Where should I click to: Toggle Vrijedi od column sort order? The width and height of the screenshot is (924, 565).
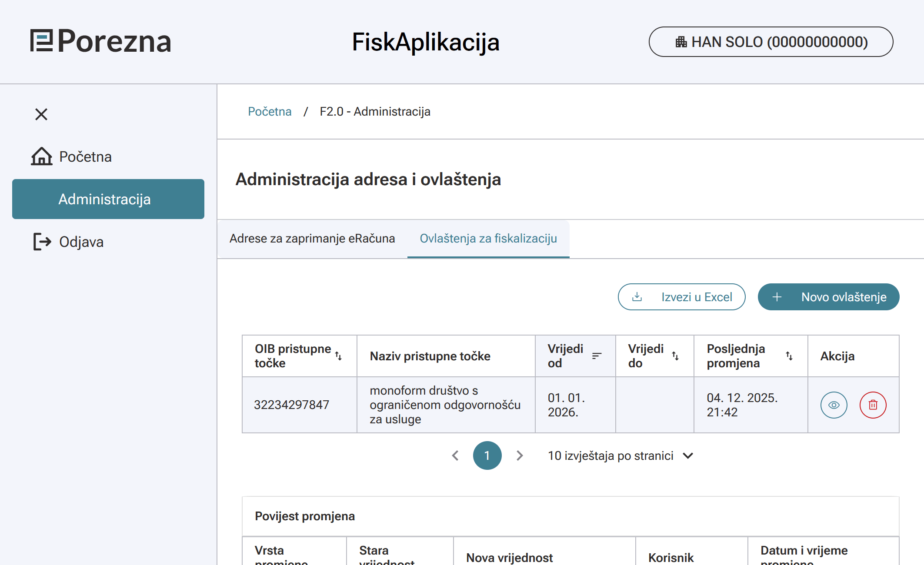coord(597,356)
